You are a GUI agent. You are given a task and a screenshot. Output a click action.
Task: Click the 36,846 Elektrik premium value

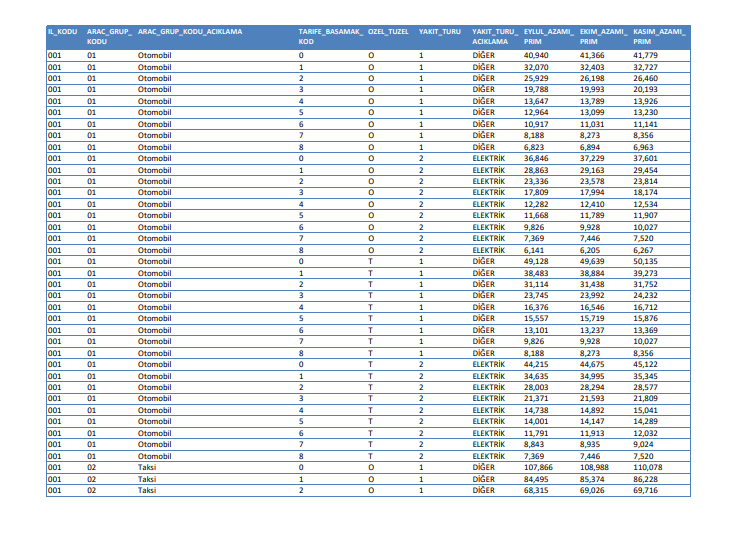537,158
